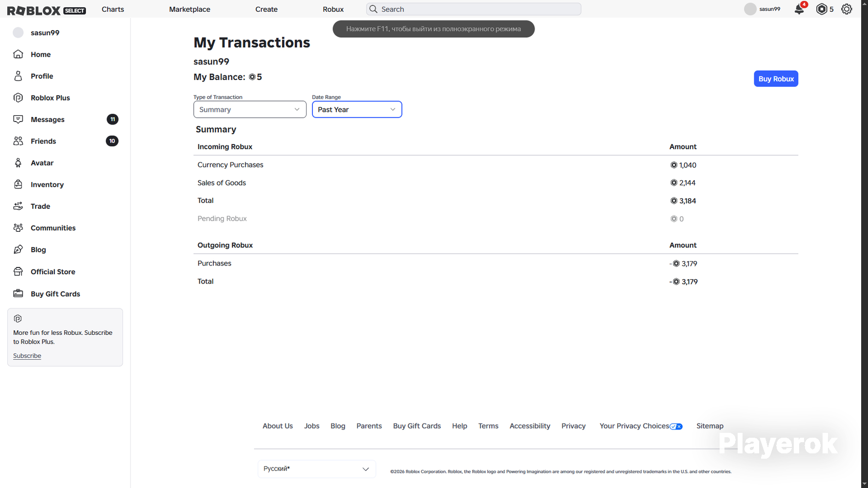Open the Charts menu

113,9
